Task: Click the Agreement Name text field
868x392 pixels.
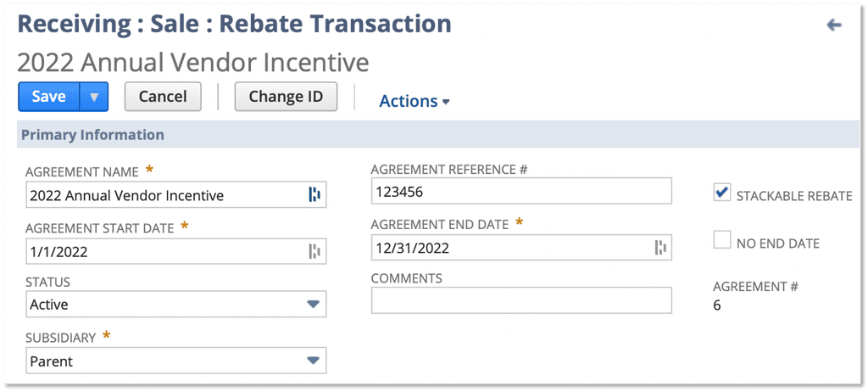Action: [x=176, y=194]
